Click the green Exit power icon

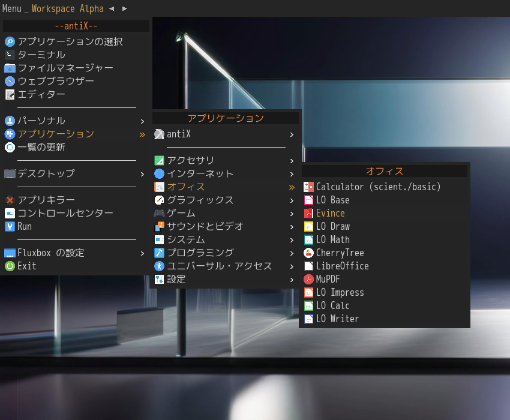coord(10,266)
